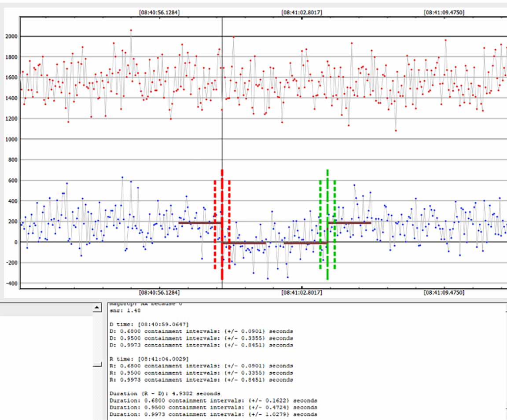The width and height of the screenshot is (507, 420).
Task: Click bottom-axis timestamp [08:41:02.8017]
Action: (301, 292)
